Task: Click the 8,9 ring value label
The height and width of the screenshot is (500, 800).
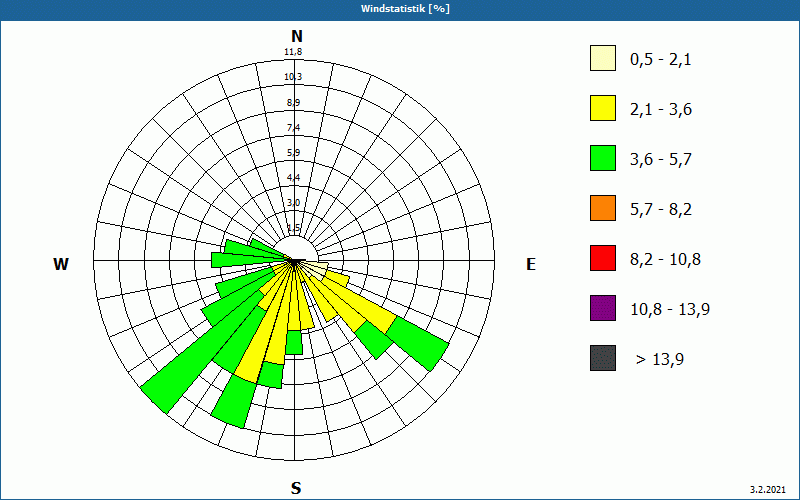Action: click(293, 103)
